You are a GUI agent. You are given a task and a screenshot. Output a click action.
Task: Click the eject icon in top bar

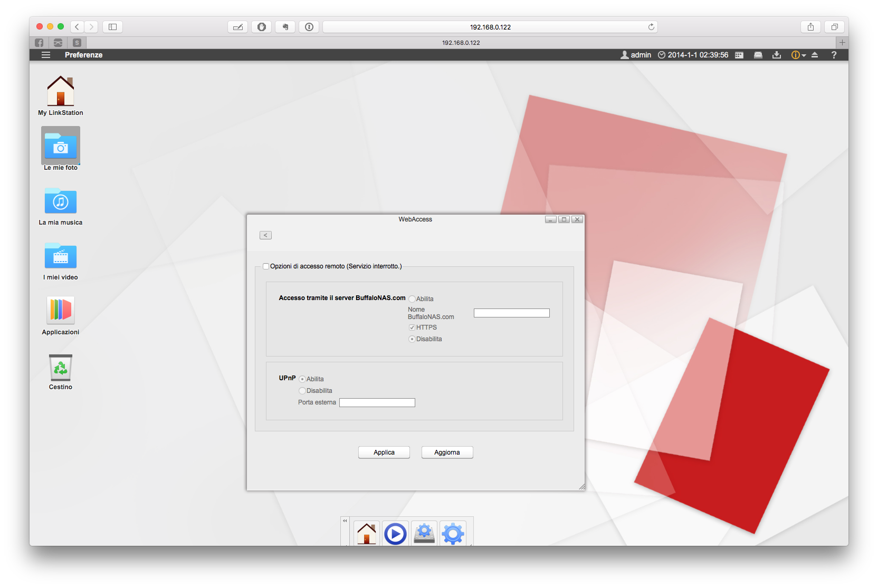(815, 55)
